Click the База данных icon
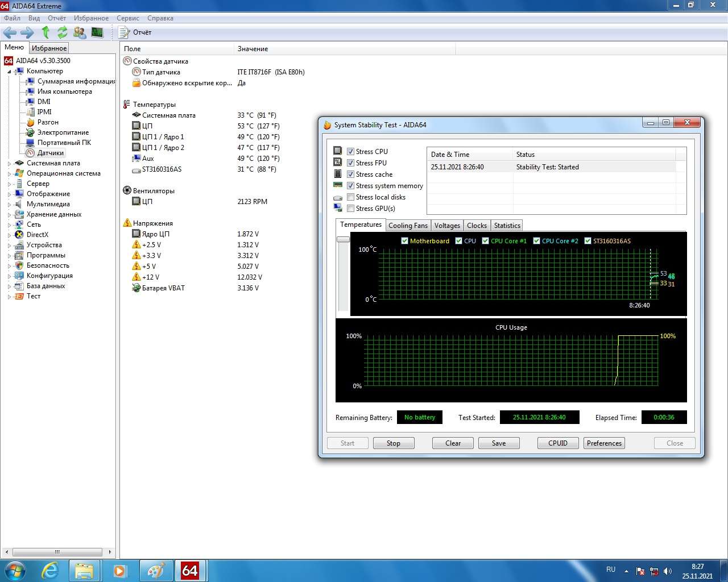This screenshot has height=582, width=728. 19,286
